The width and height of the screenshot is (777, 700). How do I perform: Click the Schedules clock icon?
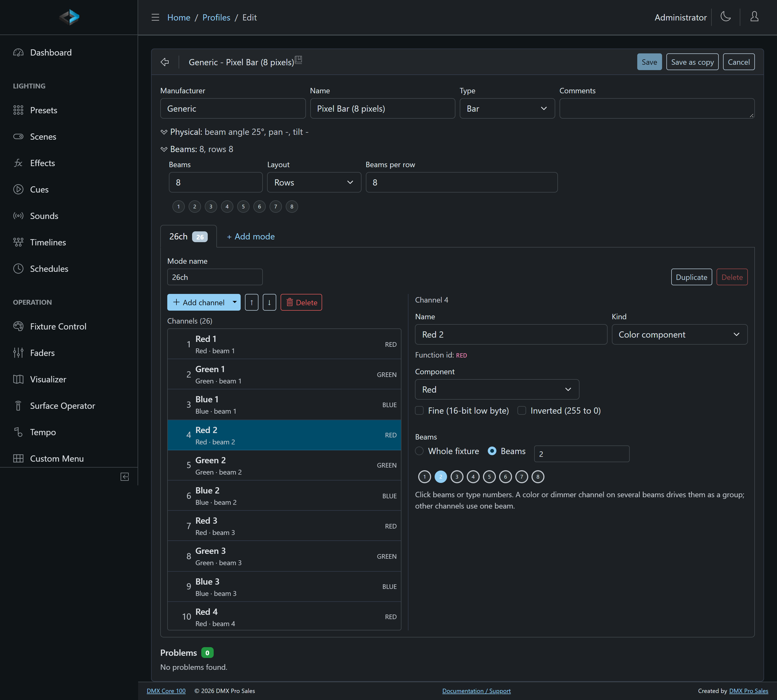(x=18, y=269)
